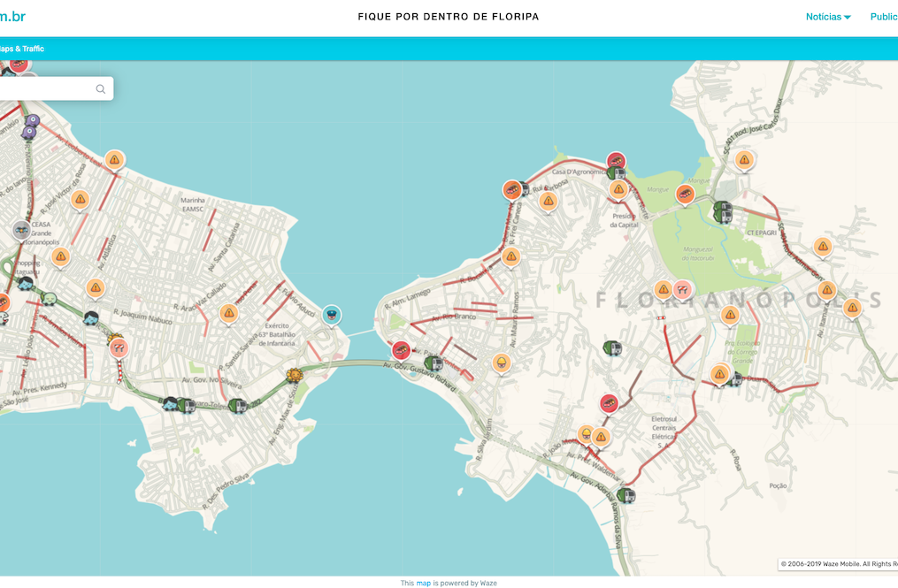The width and height of the screenshot is (898, 588).
Task: Click inside the map search input field
Action: point(44,88)
